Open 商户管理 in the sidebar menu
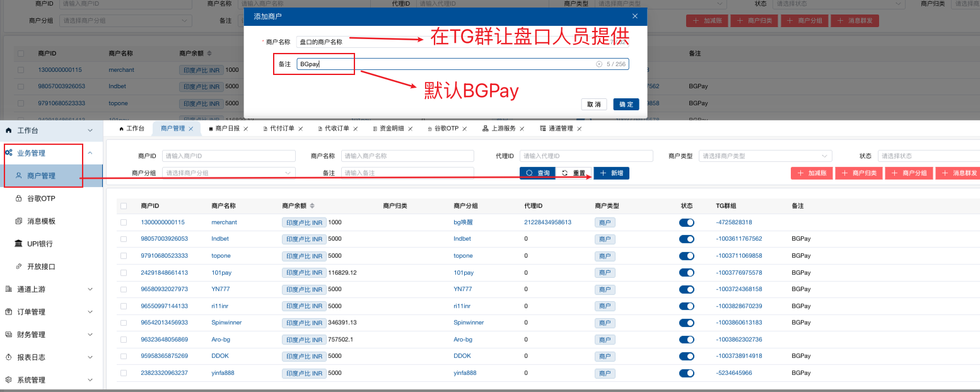The width and height of the screenshot is (980, 392). pos(41,176)
